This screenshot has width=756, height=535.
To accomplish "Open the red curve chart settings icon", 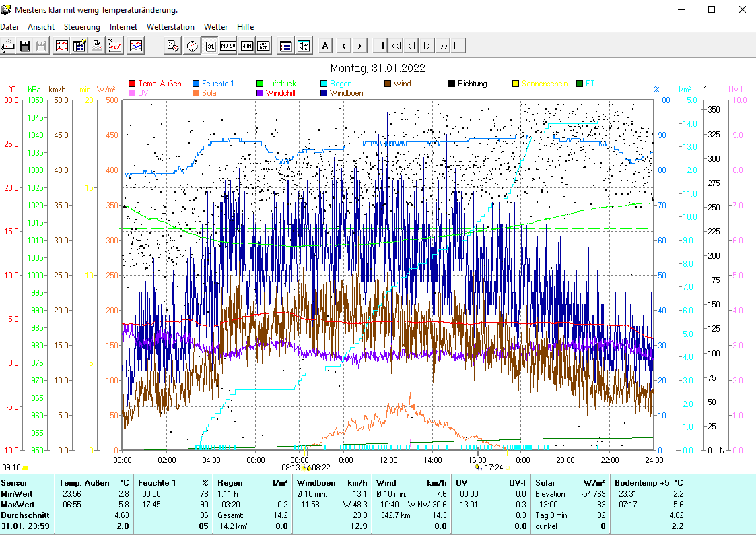I will 62,46.
